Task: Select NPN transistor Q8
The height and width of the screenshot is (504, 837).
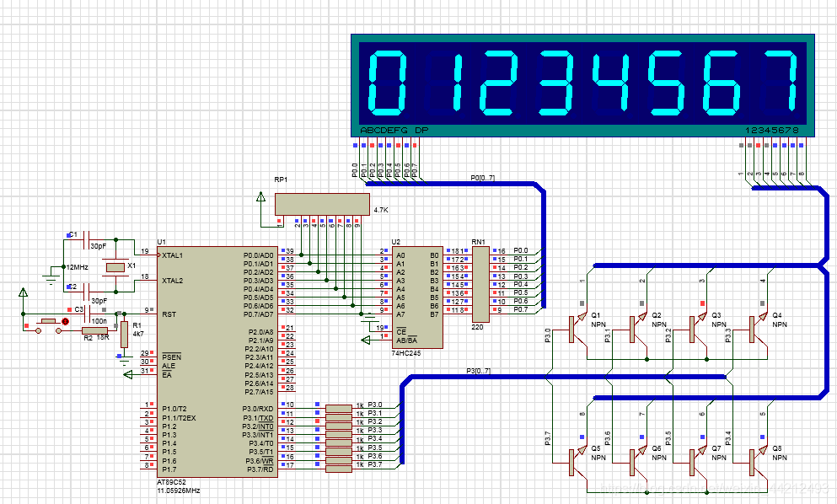Action: pos(758,462)
